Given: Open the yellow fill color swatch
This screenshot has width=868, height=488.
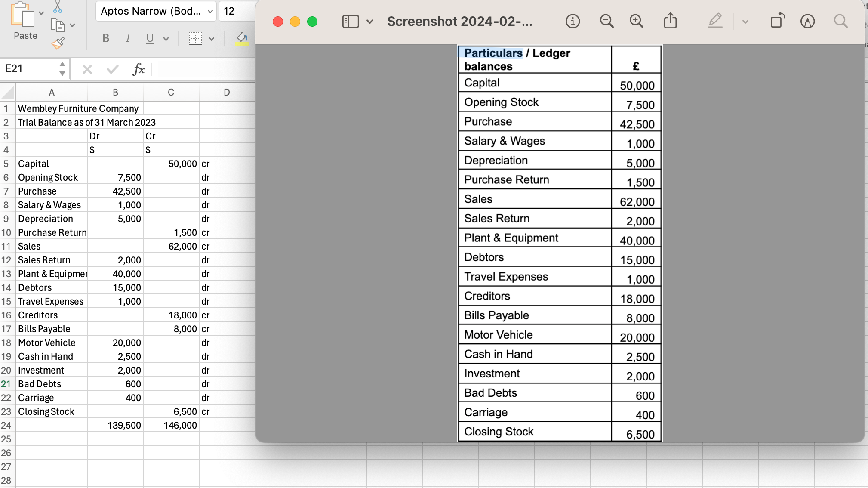Looking at the screenshot, I should [x=242, y=38].
